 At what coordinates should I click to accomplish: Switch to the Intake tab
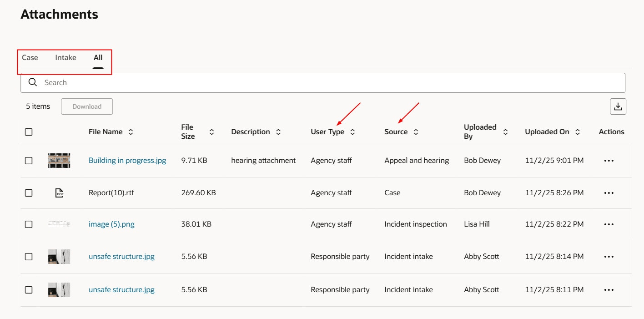(65, 57)
